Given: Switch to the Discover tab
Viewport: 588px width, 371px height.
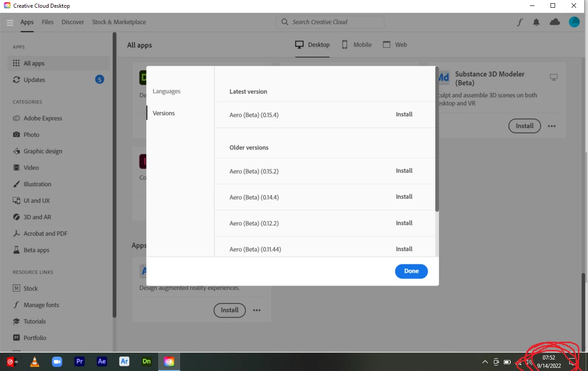Looking at the screenshot, I should 73,22.
